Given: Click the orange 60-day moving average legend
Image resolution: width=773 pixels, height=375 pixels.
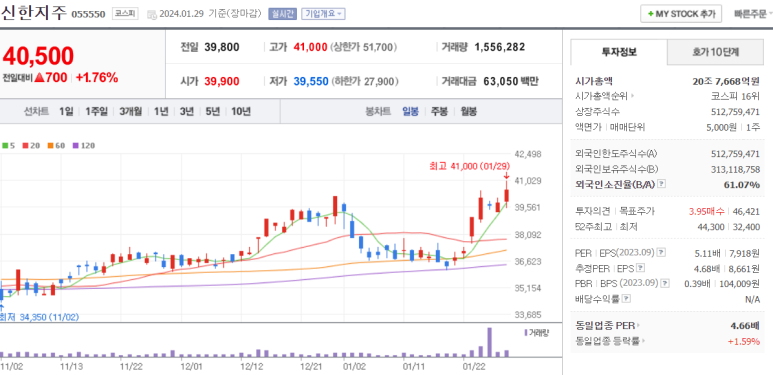Looking at the screenshot, I should [56, 146].
